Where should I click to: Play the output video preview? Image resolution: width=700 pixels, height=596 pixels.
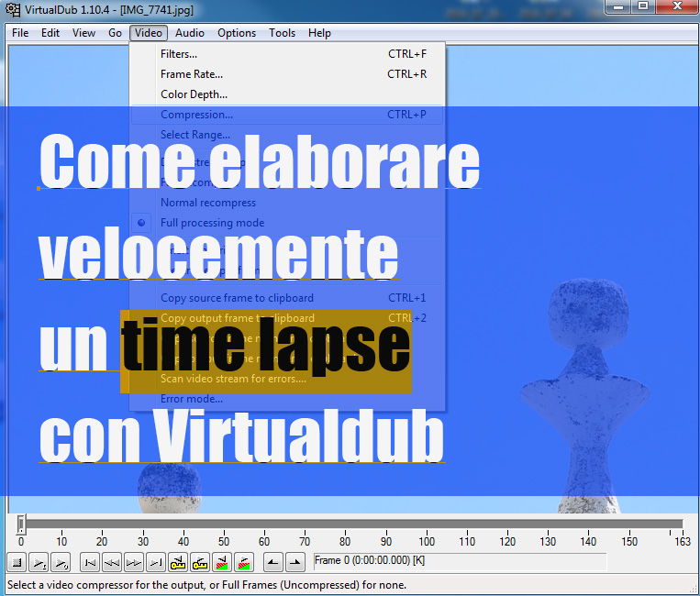coord(61,563)
